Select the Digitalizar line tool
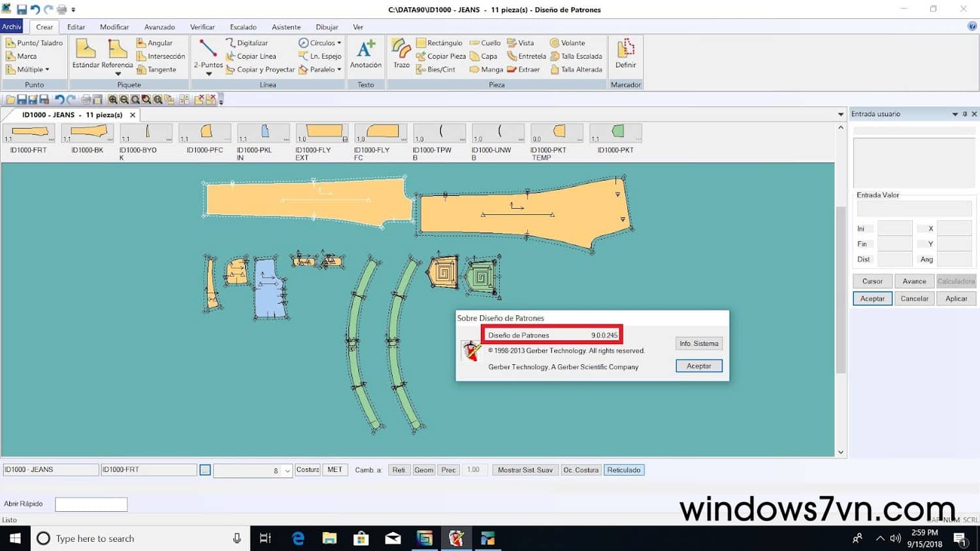 tap(247, 42)
